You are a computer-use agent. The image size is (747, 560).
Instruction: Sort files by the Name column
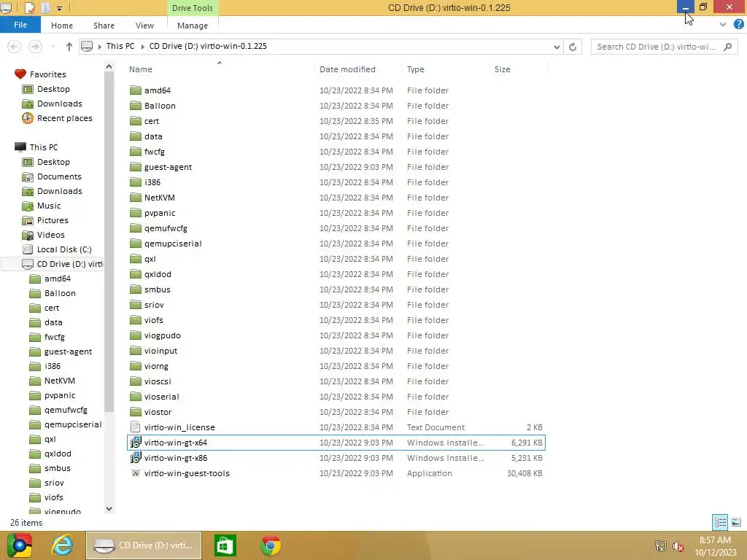point(141,69)
